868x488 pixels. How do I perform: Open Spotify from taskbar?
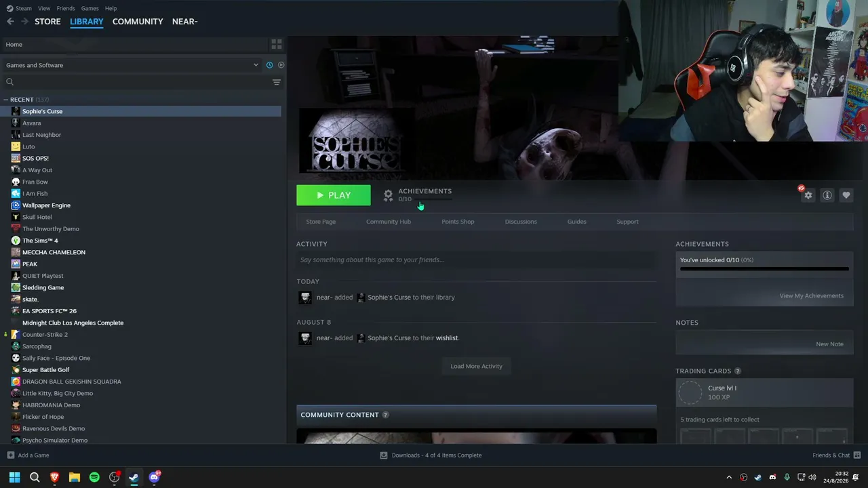pyautogui.click(x=94, y=477)
